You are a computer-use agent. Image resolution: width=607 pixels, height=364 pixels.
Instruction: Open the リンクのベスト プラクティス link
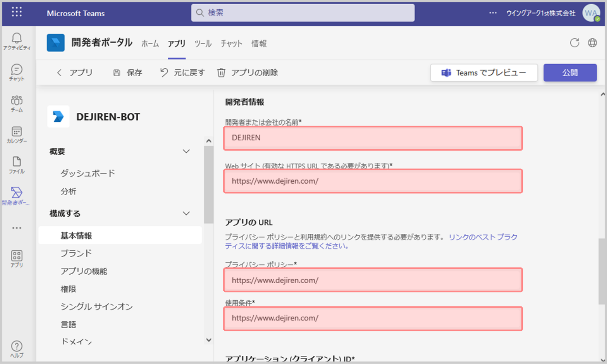[x=482, y=237]
